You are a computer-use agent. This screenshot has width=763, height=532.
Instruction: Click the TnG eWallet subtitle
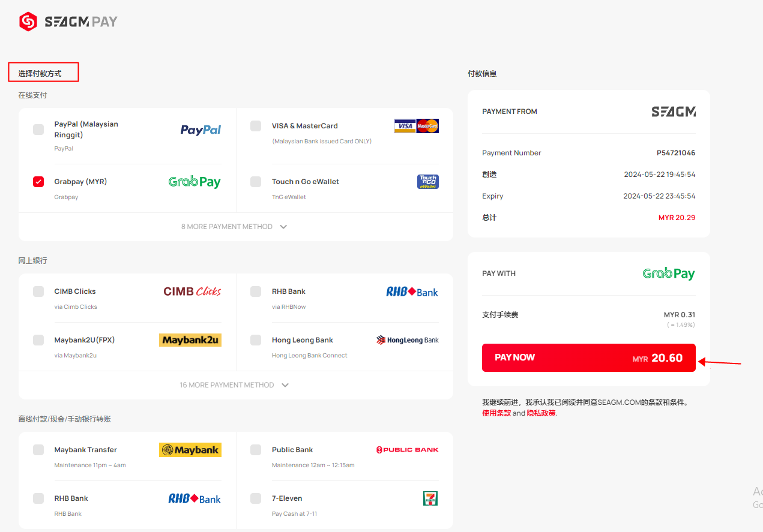(x=289, y=197)
